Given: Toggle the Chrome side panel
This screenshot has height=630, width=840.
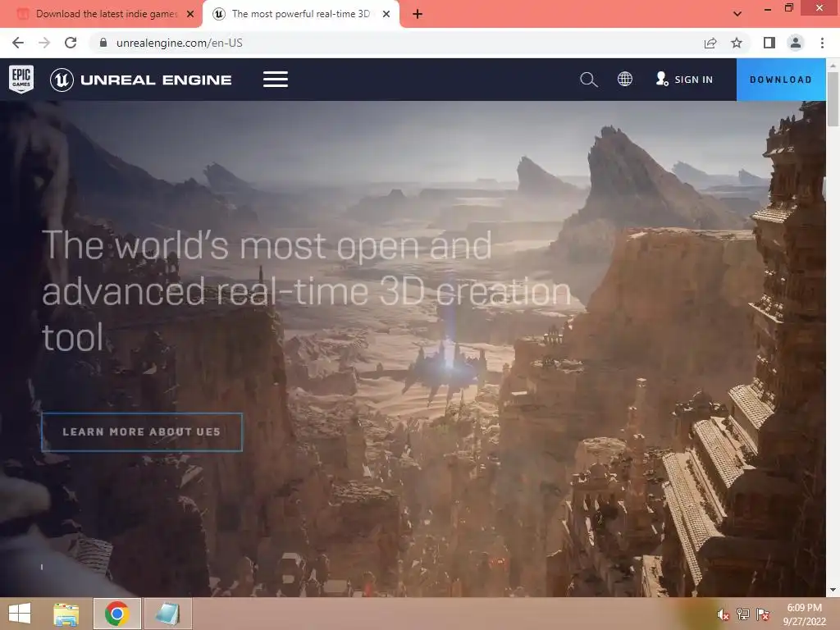Looking at the screenshot, I should pyautogui.click(x=769, y=43).
